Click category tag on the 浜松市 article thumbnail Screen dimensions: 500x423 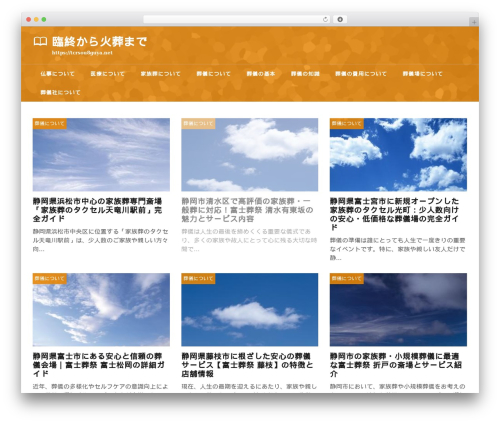49,123
